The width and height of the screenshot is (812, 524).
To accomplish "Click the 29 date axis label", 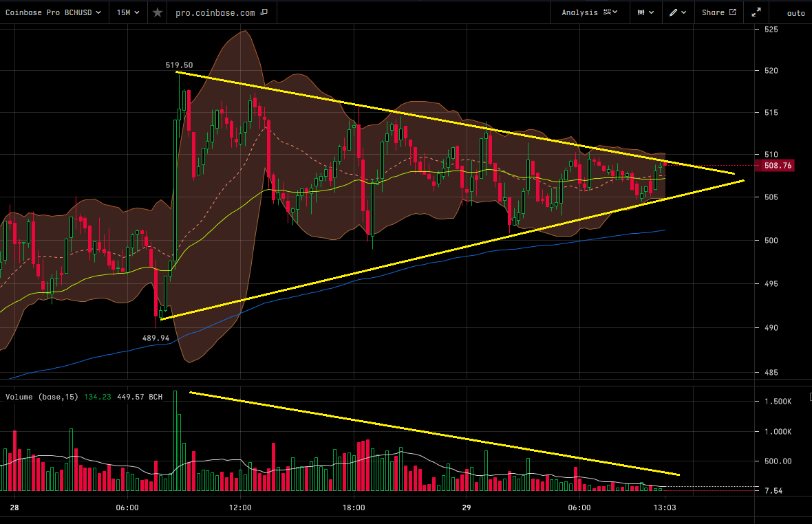I will pyautogui.click(x=467, y=507).
